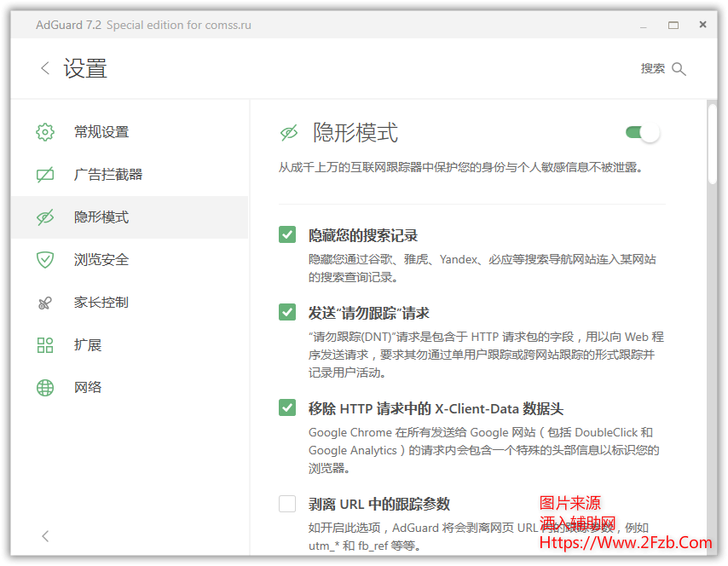Click the 移除 HTTP 请求中的 X-Client-Data 数据头 title
The width and height of the screenshot is (728, 566).
pyautogui.click(x=436, y=408)
